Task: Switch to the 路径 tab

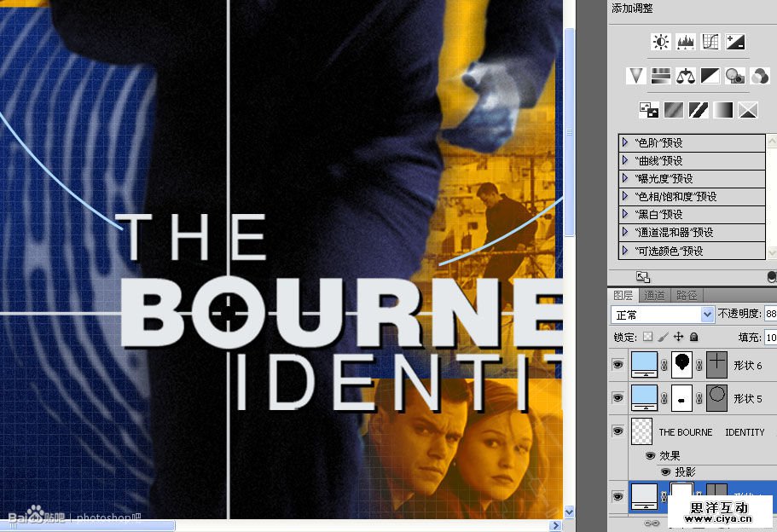Action: pyautogui.click(x=687, y=296)
